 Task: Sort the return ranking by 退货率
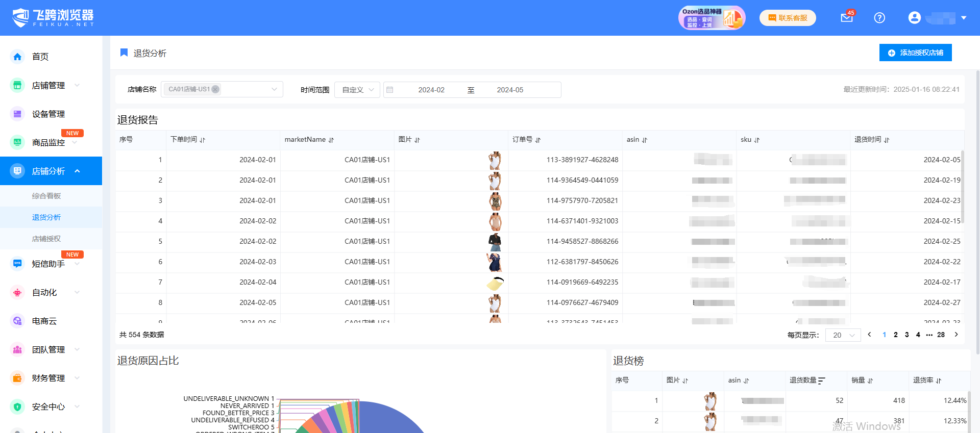(939, 380)
